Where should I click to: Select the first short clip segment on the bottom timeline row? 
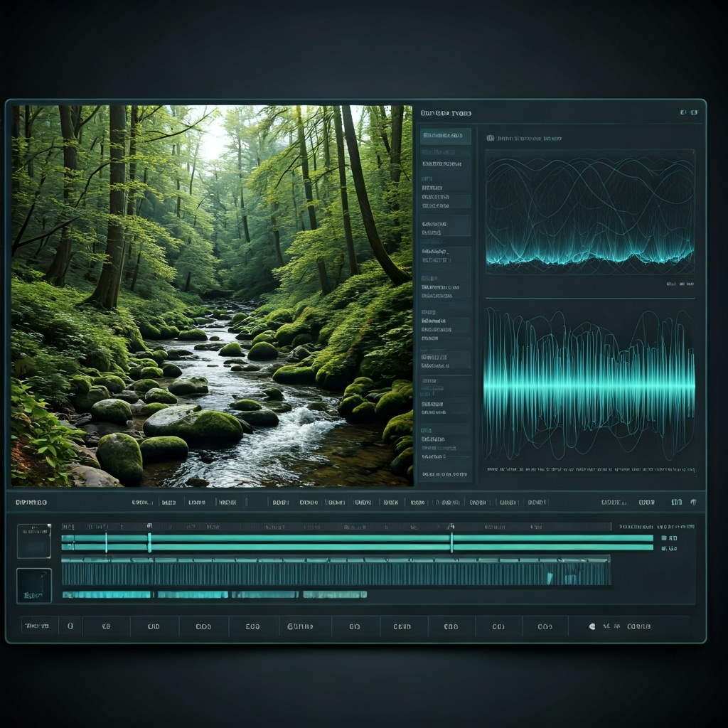click(107, 594)
